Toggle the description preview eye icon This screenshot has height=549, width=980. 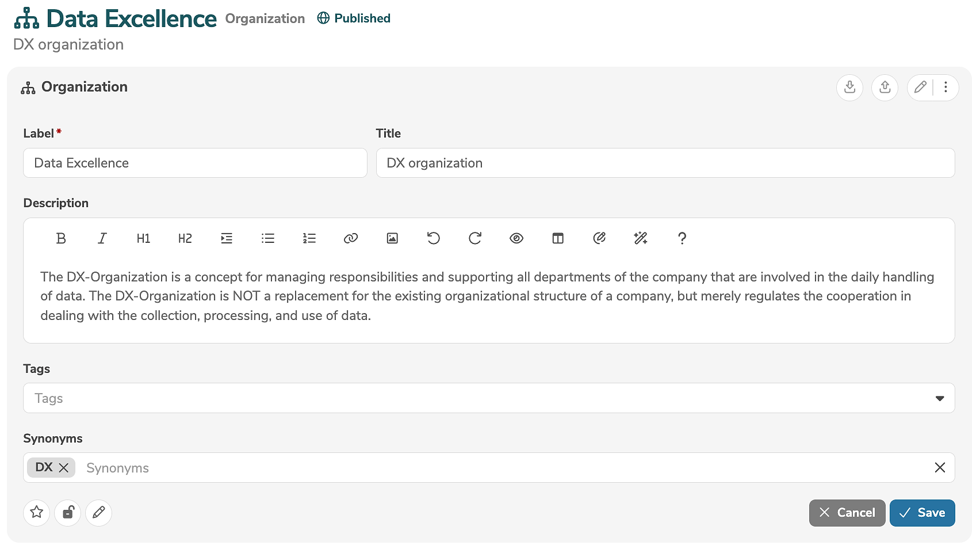516,238
